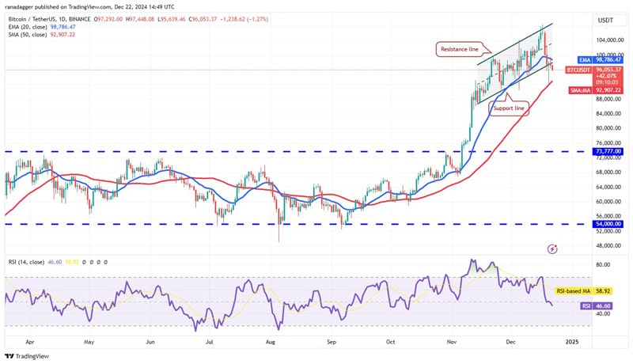
Task: Click the published-by header text
Action: tap(91, 7)
